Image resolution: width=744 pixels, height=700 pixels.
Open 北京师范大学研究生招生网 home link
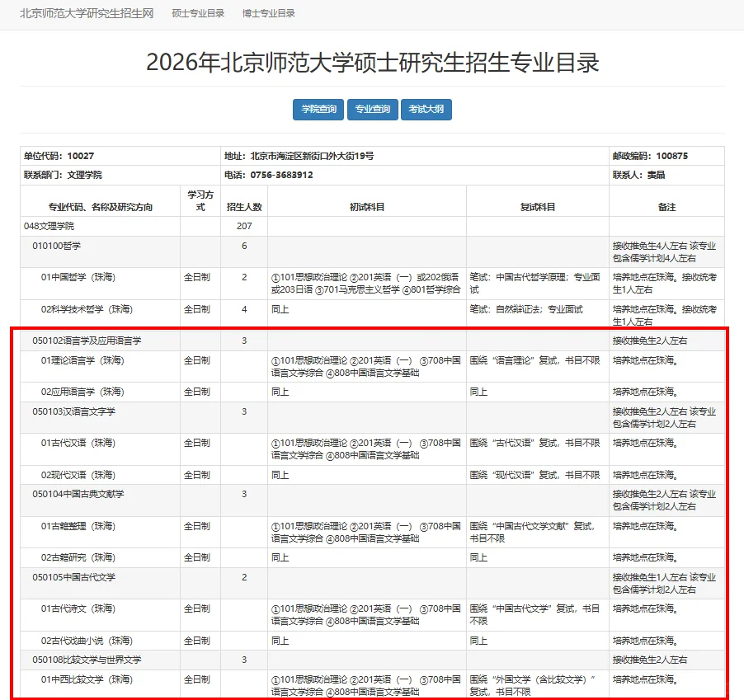(87, 13)
